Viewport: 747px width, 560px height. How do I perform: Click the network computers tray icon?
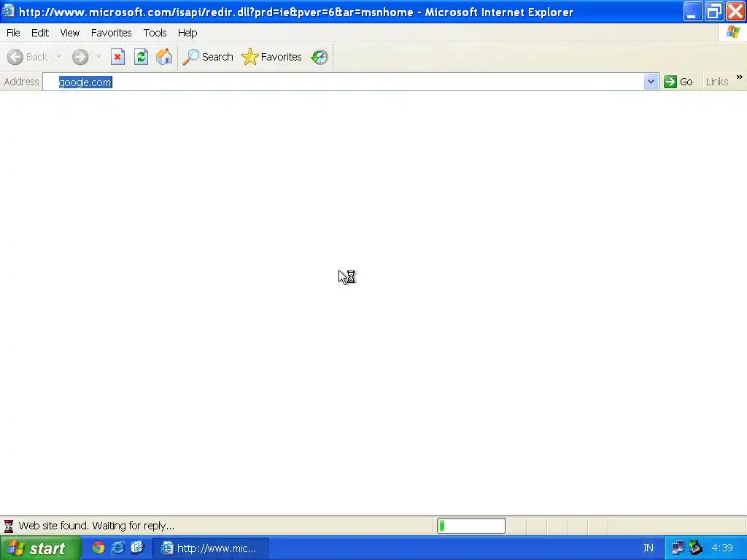(x=678, y=548)
